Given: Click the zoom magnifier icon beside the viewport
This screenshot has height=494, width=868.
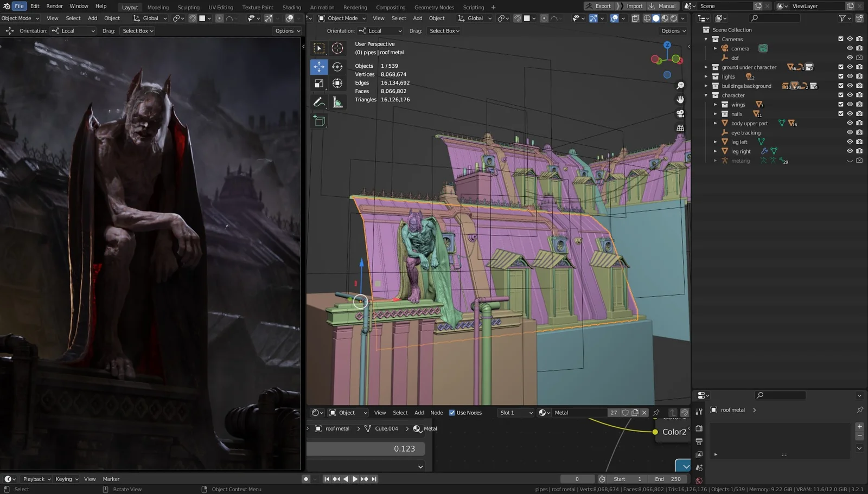Looking at the screenshot, I should [681, 85].
